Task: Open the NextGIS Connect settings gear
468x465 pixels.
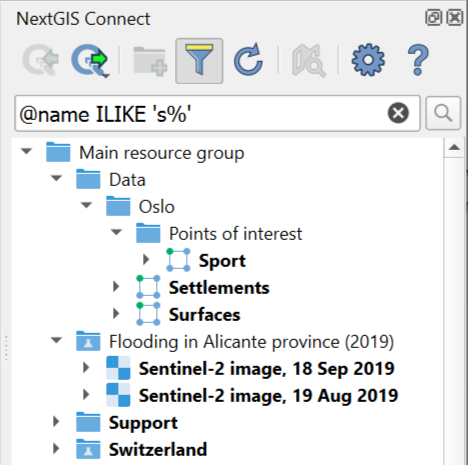Action: [x=368, y=60]
